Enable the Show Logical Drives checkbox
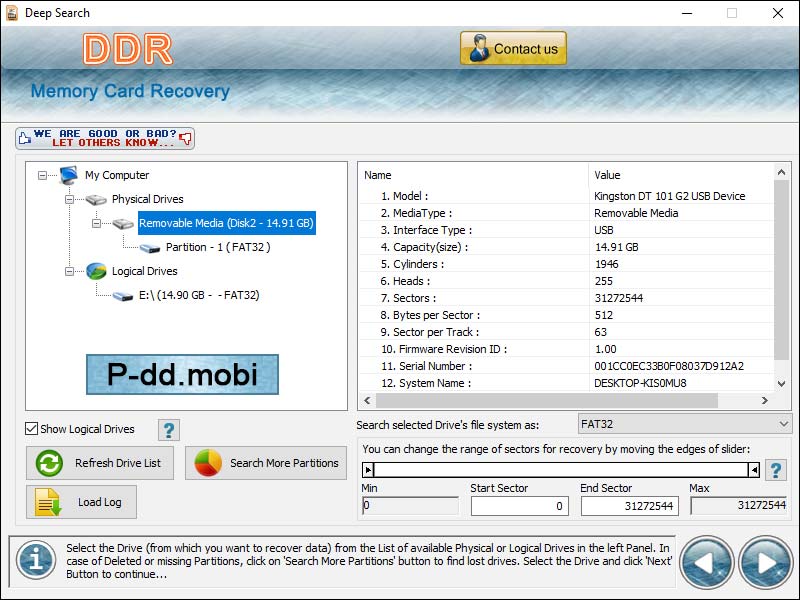The width and height of the screenshot is (800, 600). (x=33, y=428)
